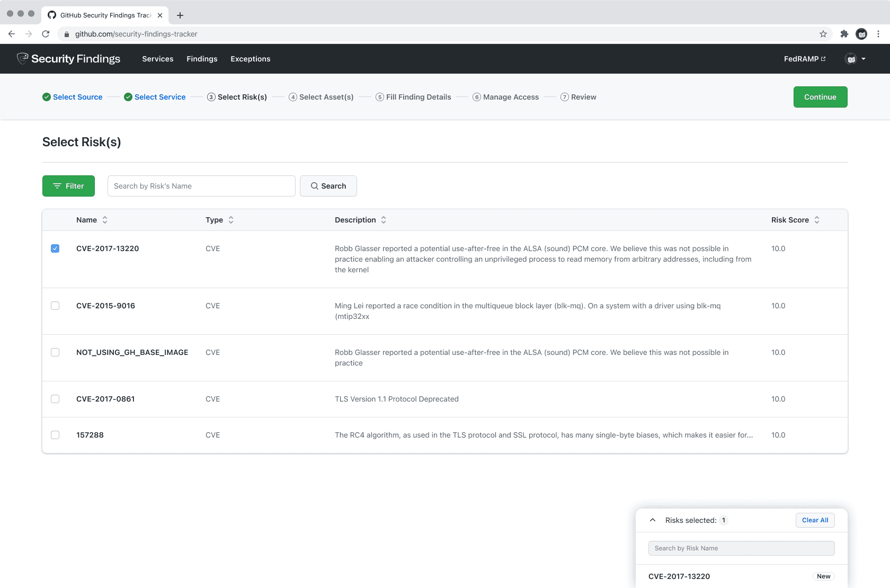Go back with the browser back arrow
Image resolution: width=890 pixels, height=588 pixels.
tap(12, 34)
